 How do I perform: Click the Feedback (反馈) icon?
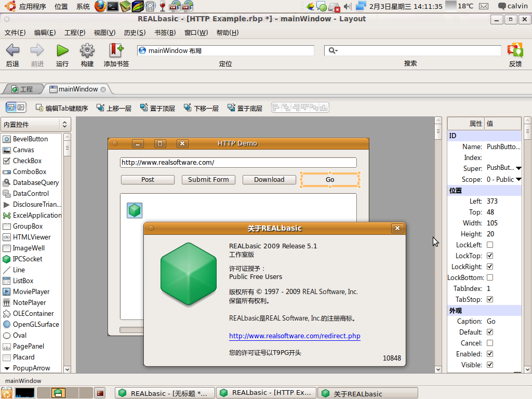point(515,50)
